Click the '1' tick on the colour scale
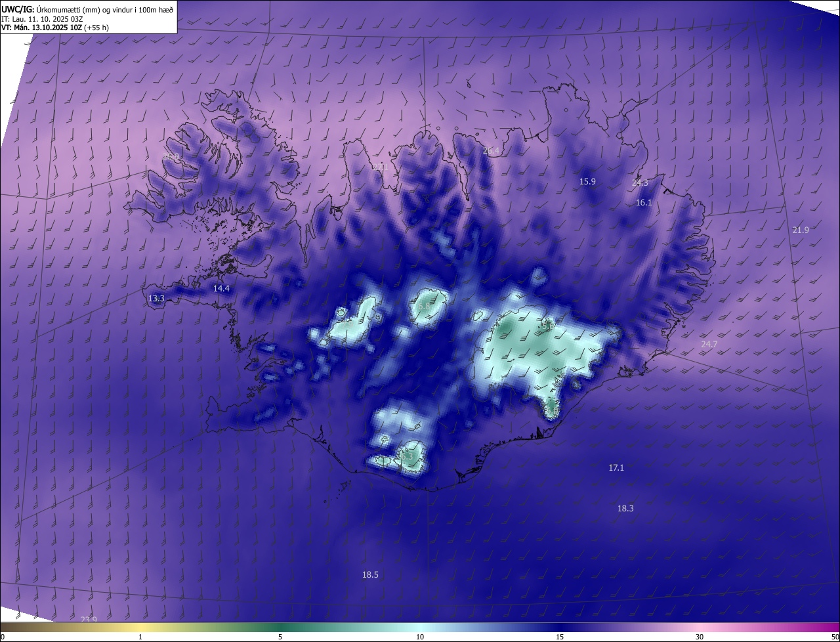840x642 pixels. point(140,637)
